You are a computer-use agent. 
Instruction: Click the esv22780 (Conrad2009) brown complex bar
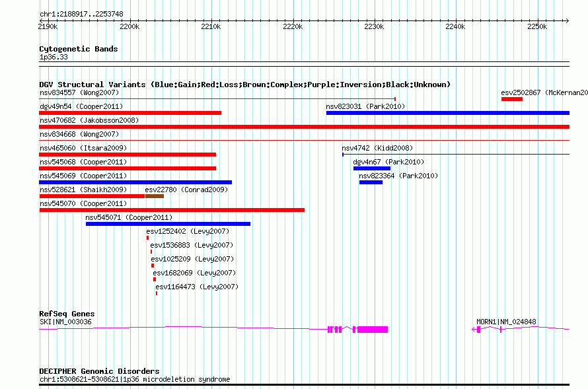point(155,196)
